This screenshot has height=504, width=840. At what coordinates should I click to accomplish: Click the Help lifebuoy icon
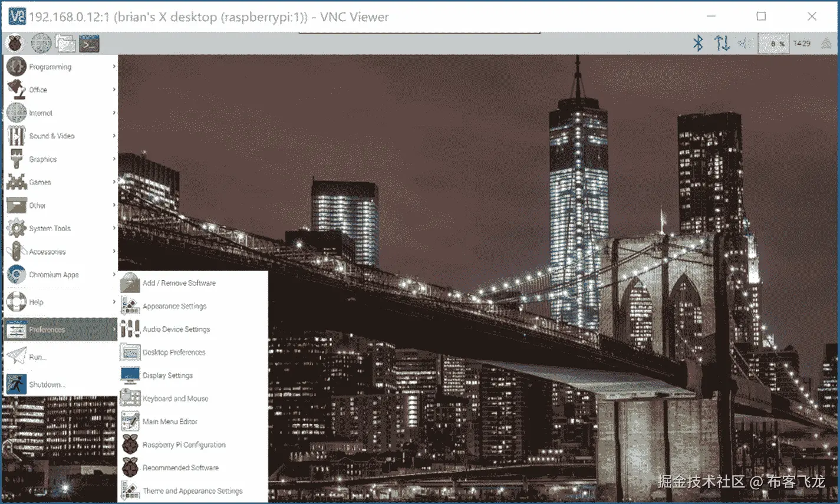tap(17, 302)
